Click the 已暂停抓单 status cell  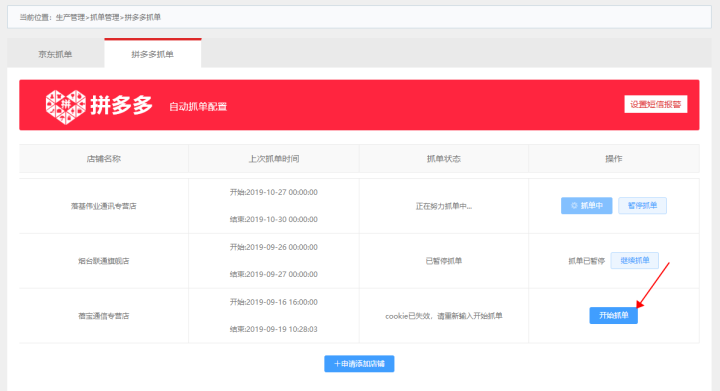tap(444, 261)
